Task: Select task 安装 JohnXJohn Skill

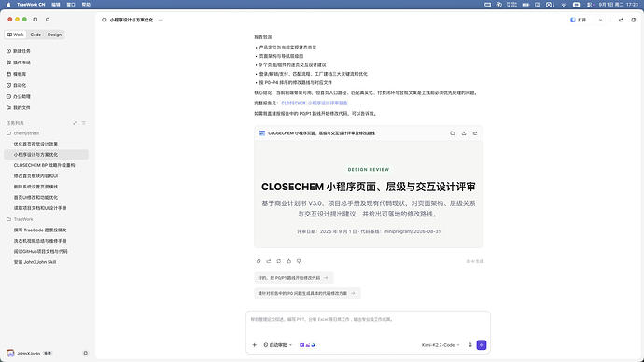Action: 46,262
